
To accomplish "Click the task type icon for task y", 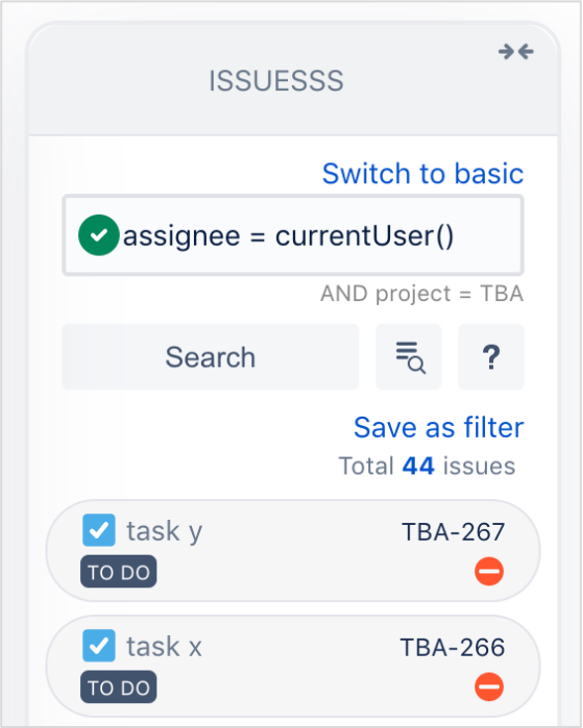I will pos(99,530).
